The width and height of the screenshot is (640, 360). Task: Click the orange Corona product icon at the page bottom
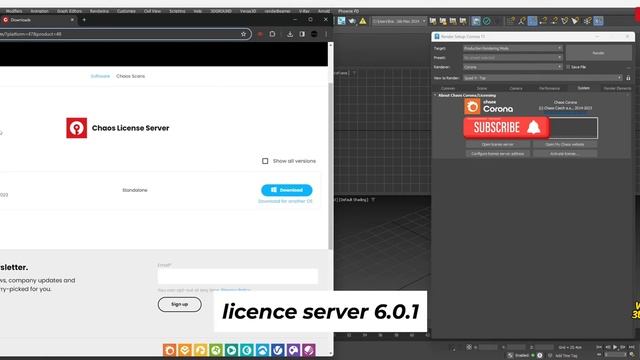point(169,350)
